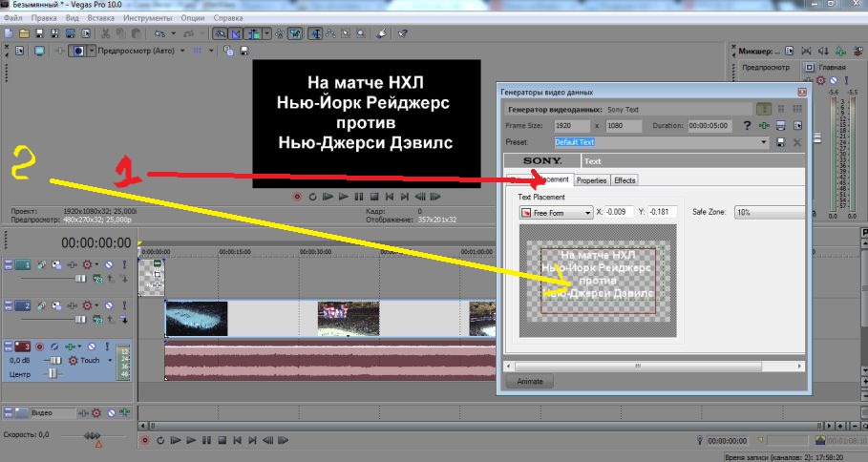Open Track FX on video track 1
Viewport: 868px width, 462px height.
[72, 265]
